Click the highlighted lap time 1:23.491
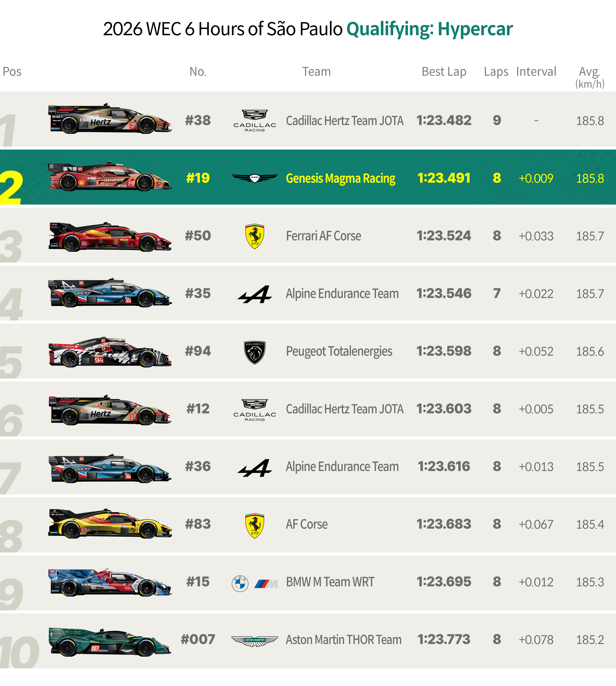The height and width of the screenshot is (686, 616). click(x=444, y=178)
